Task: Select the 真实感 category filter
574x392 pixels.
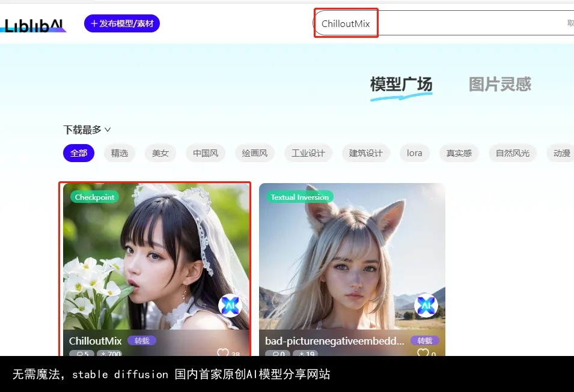Action: pyautogui.click(x=459, y=153)
